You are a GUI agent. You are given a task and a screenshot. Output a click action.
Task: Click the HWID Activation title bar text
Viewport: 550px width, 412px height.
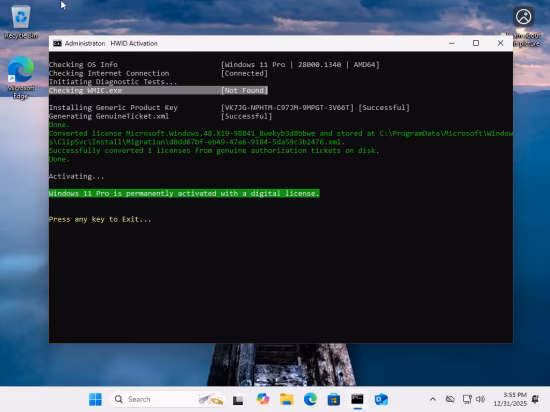[x=111, y=43]
